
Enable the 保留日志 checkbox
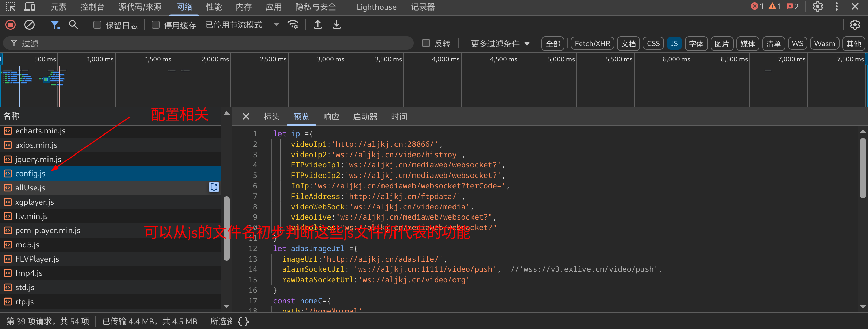(x=97, y=25)
